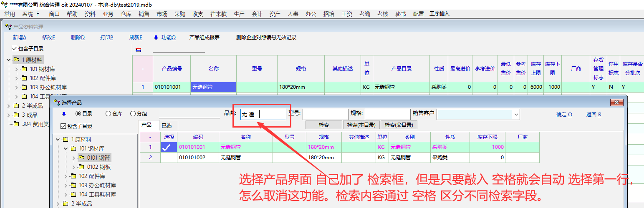Click the 0101 钢管 folder icon

[82, 158]
